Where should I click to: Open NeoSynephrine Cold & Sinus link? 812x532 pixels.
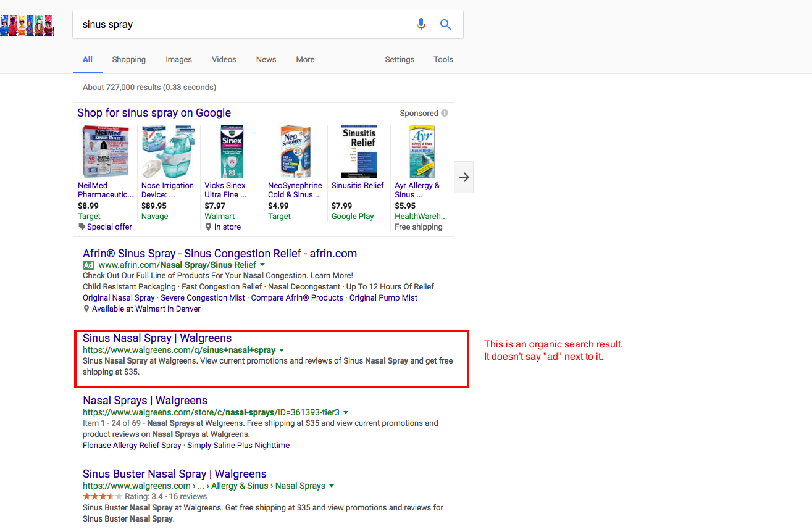[295, 190]
